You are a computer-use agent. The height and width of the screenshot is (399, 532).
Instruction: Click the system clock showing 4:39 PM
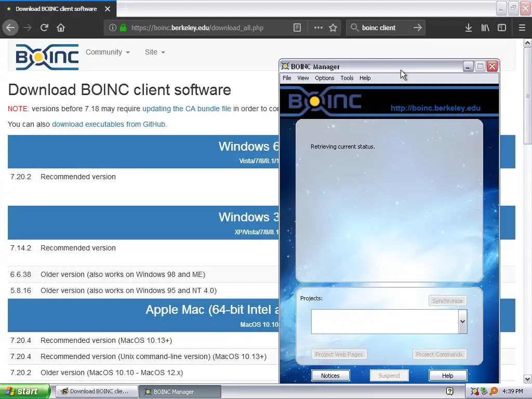tap(513, 391)
